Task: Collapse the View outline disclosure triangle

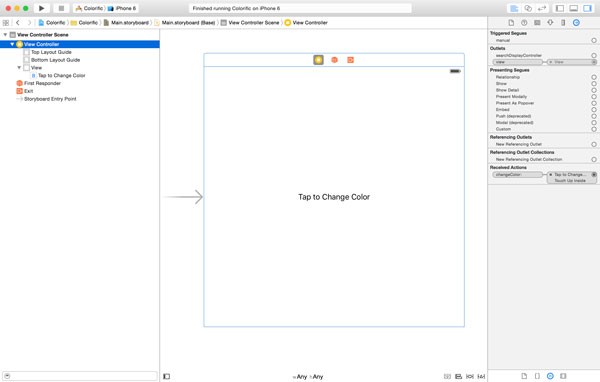Action: click(x=19, y=67)
